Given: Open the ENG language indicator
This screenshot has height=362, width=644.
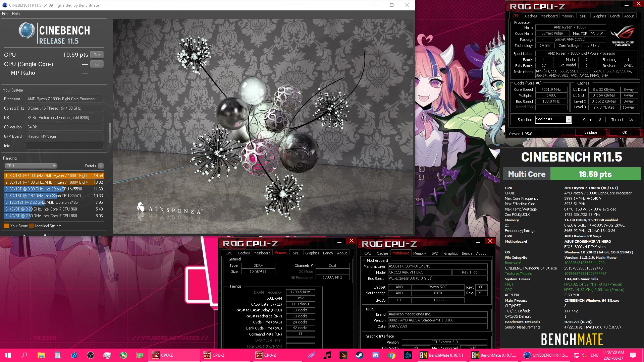Looking at the screenshot, I should point(594,355).
